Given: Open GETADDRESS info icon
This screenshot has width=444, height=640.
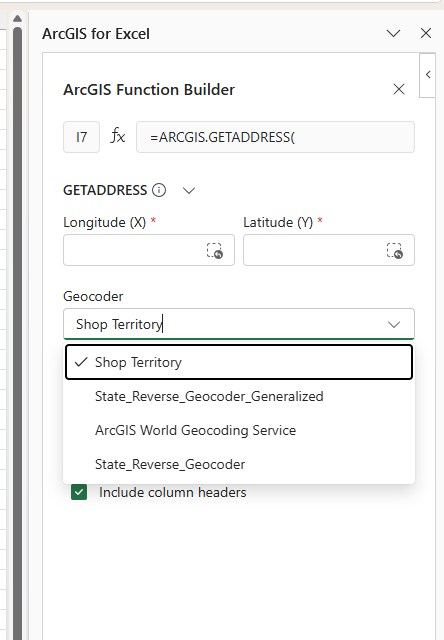Looking at the screenshot, I should [159, 190].
